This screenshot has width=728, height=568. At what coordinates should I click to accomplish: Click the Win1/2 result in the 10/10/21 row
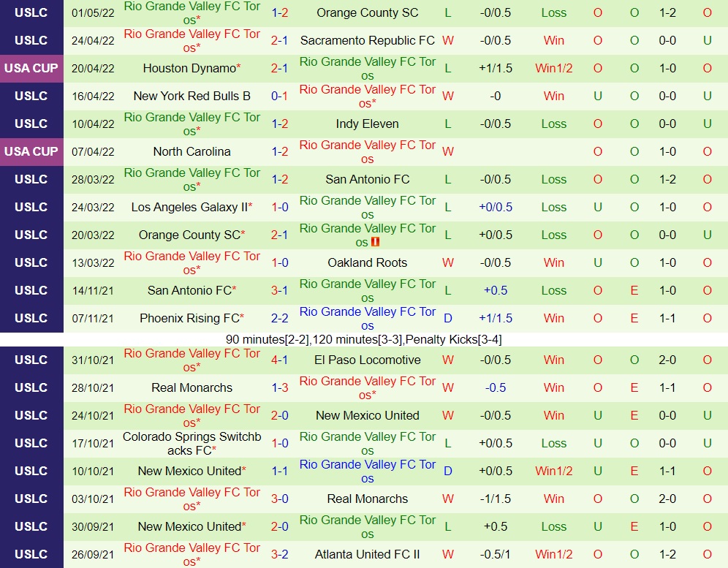click(554, 472)
